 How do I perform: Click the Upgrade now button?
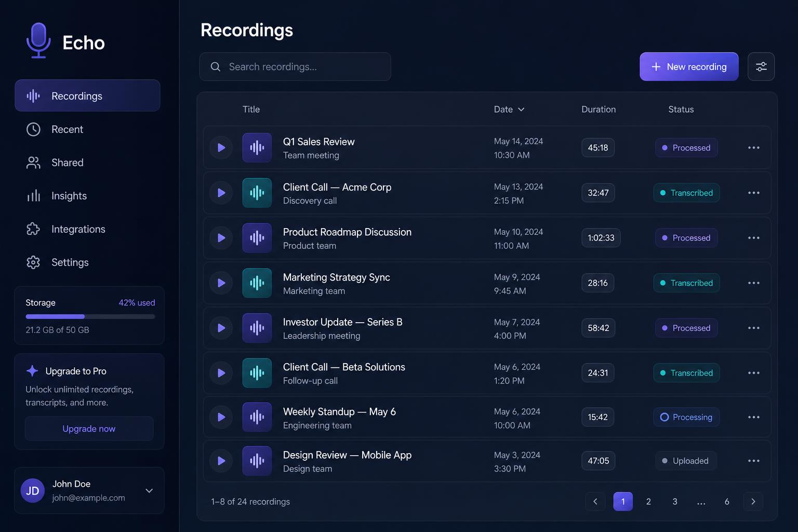pyautogui.click(x=89, y=429)
